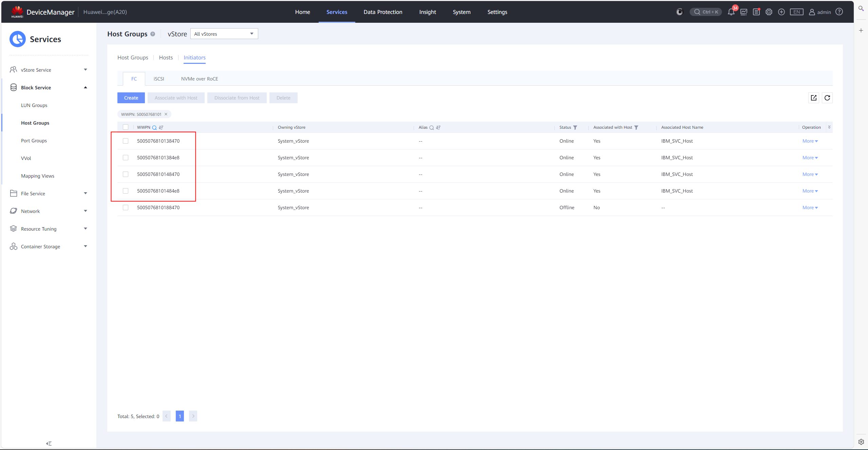Click the export table icon
This screenshot has height=450, width=868.
(813, 98)
